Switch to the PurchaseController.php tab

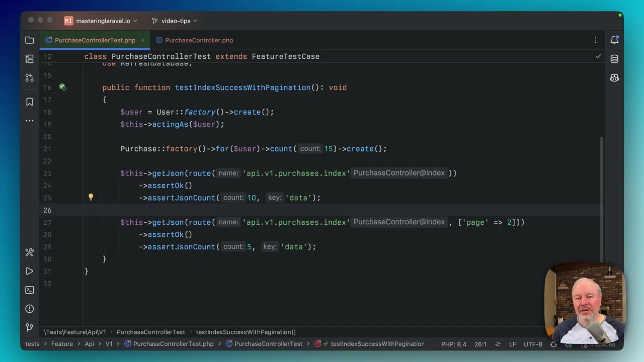194,40
